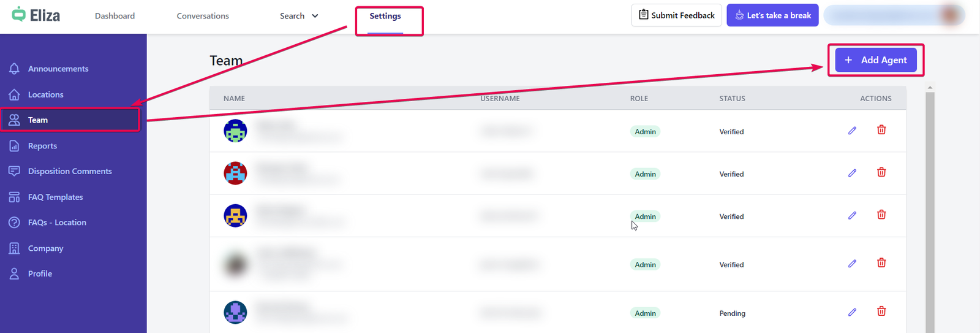Open the user account menu at top right
The image size is (980, 333).
(894, 15)
